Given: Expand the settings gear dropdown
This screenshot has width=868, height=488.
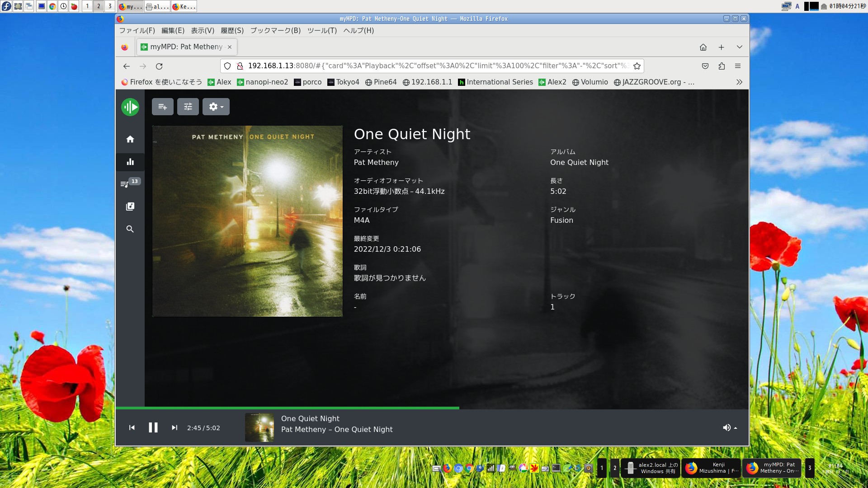Looking at the screenshot, I should point(216,107).
